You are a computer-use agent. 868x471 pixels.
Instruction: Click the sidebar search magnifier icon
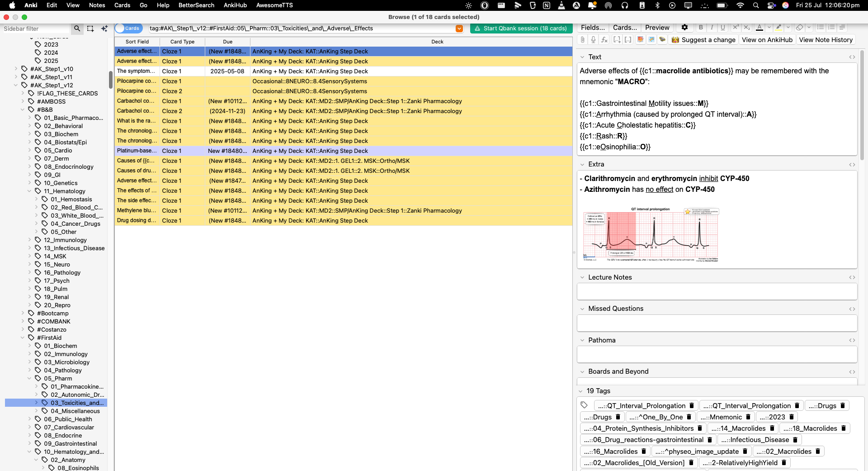(77, 29)
